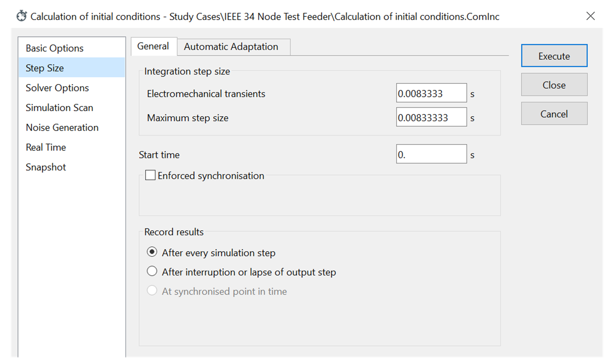This screenshot has width=609, height=364.
Task: Cancel the initial conditions dialog
Action: pos(554,114)
